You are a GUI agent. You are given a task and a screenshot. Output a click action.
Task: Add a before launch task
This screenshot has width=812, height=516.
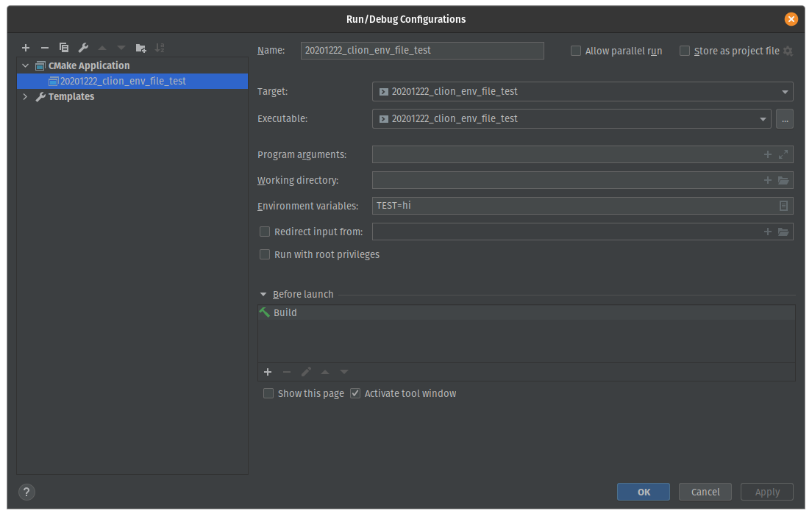click(268, 372)
